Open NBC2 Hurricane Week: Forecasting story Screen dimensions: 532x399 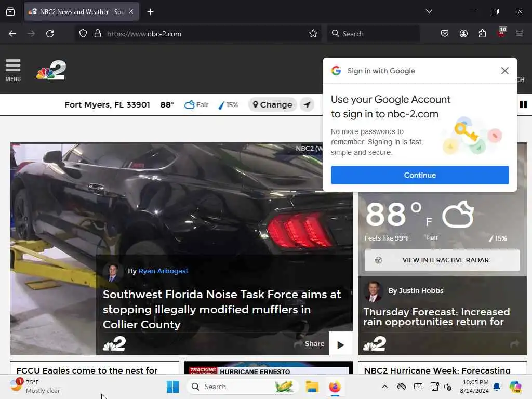coord(437,370)
